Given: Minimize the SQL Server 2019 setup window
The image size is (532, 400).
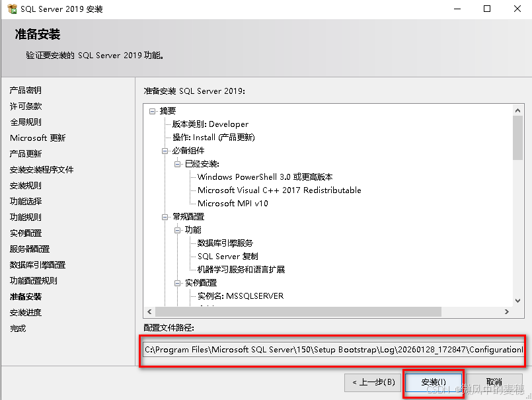Looking at the screenshot, I should [457, 9].
